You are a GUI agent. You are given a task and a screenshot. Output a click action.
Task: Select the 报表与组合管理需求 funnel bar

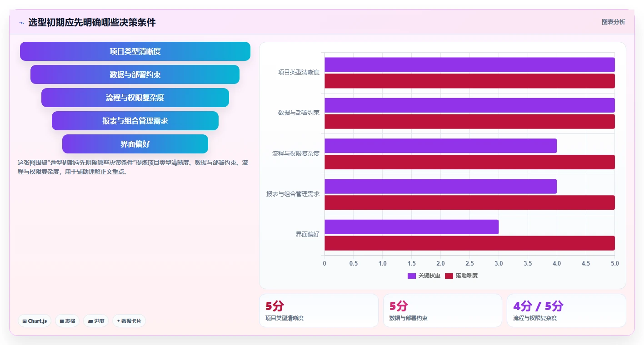(135, 121)
